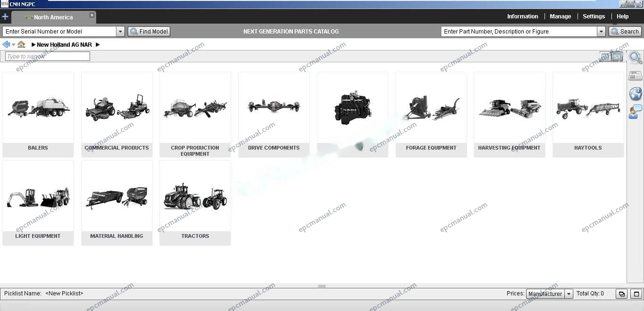
Task: Open the news bulletin sidebar icon
Action: [636, 76]
